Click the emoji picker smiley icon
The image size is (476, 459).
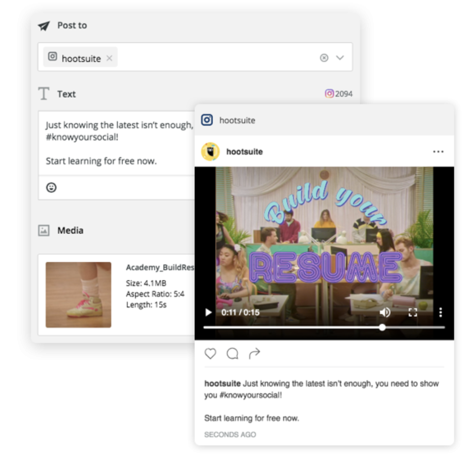coord(51,187)
